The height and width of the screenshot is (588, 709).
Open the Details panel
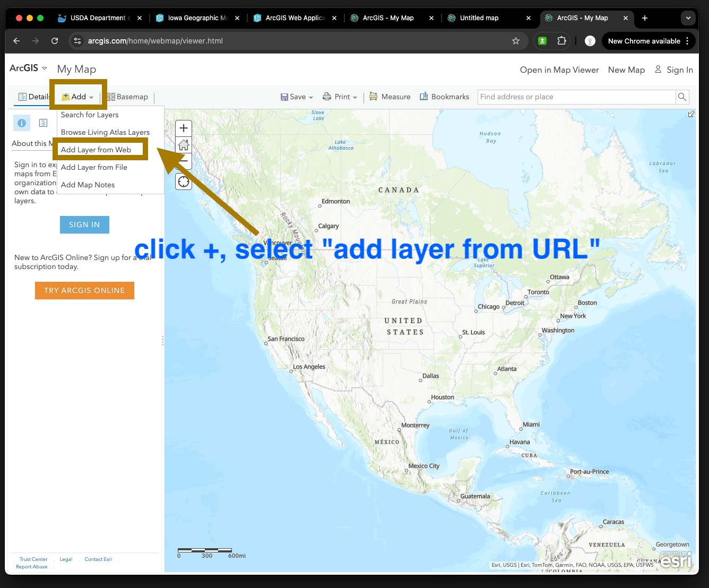(x=34, y=97)
